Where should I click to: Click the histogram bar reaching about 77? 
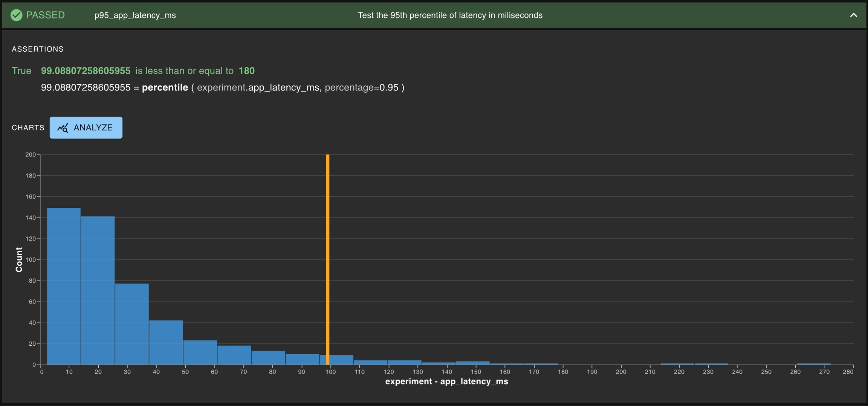pos(132,324)
